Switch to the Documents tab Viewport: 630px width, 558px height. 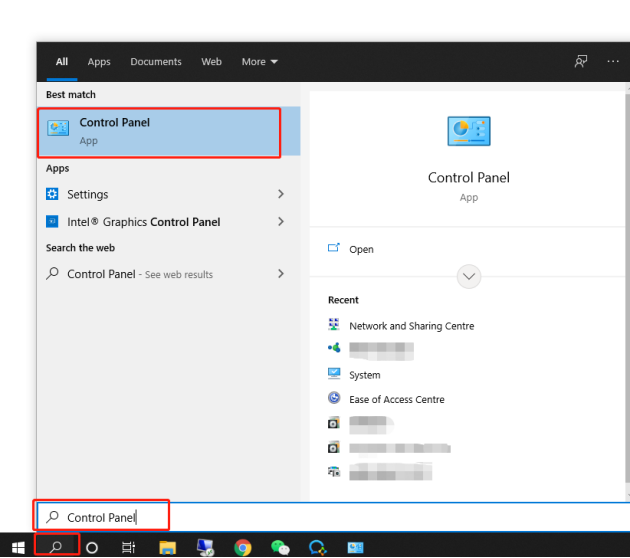click(156, 61)
